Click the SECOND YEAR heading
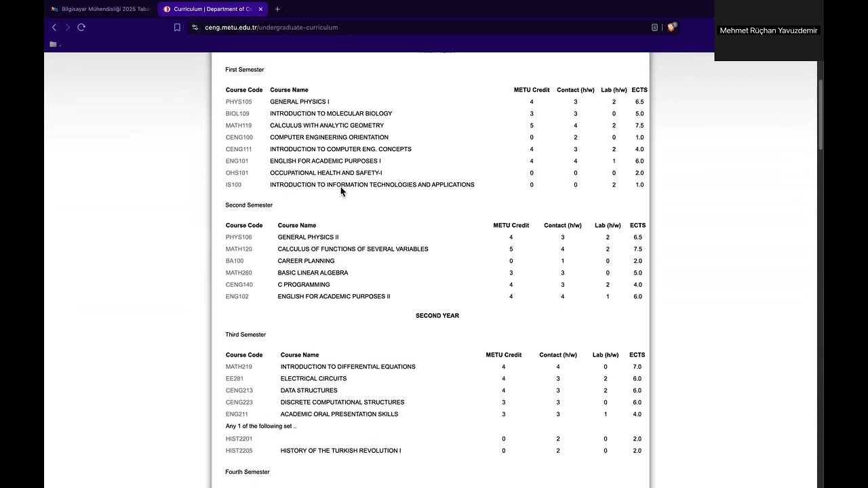 click(x=437, y=316)
